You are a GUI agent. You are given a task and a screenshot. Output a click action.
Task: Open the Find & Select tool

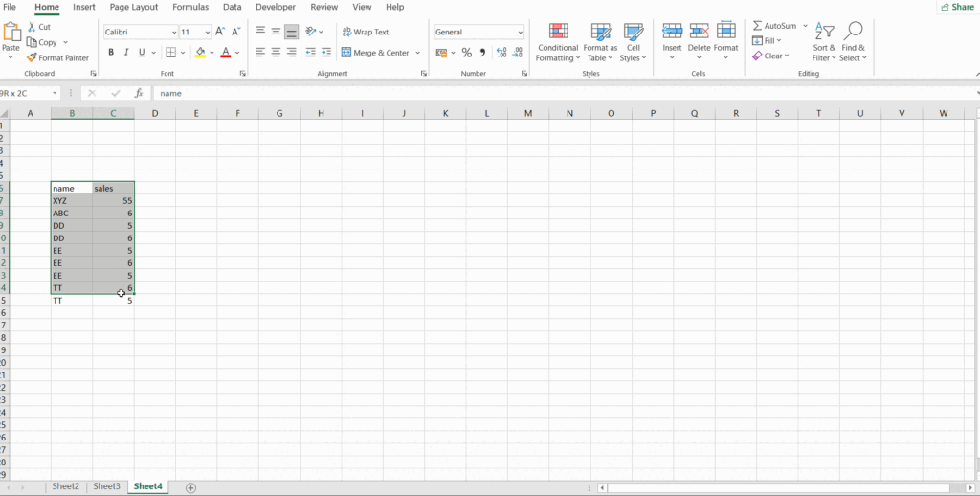853,33
